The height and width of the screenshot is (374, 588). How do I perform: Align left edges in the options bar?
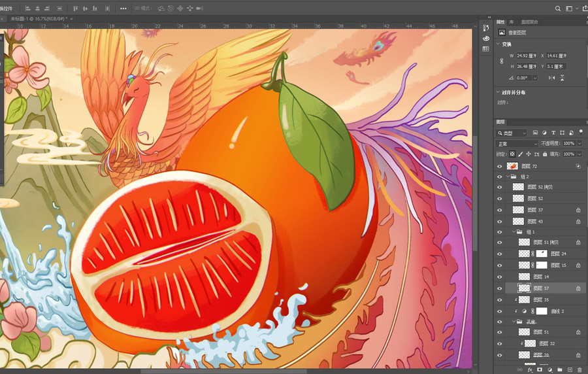tap(27, 8)
